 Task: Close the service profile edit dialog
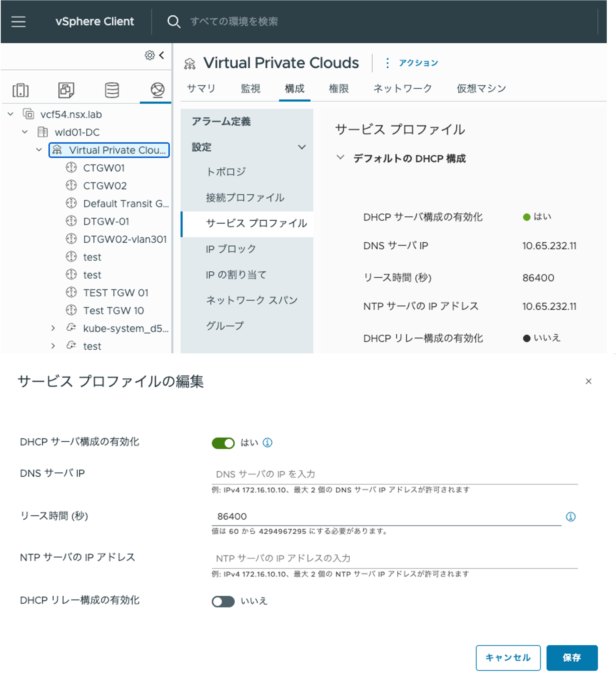click(x=588, y=381)
